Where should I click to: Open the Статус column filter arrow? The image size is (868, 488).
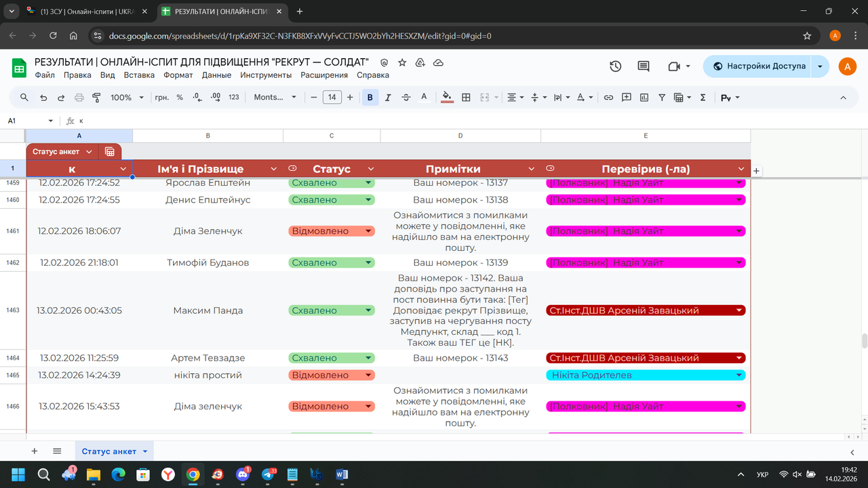[x=370, y=169]
